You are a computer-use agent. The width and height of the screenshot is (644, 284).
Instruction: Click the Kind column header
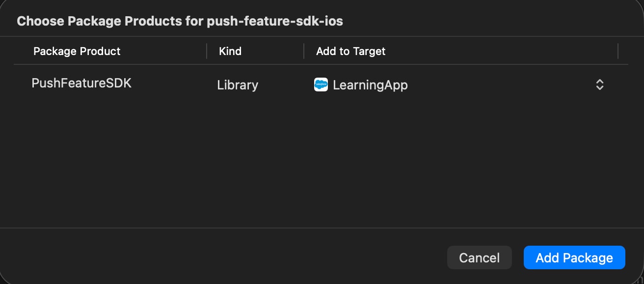point(230,51)
